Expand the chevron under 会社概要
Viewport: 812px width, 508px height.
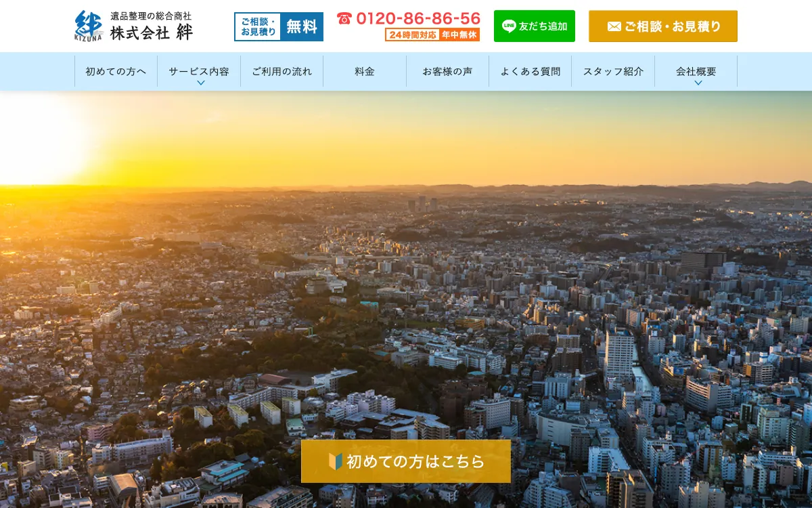click(698, 83)
